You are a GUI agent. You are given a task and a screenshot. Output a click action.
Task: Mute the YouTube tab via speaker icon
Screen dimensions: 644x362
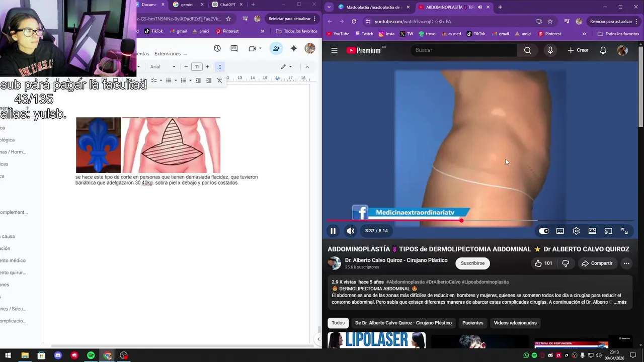click(479, 7)
